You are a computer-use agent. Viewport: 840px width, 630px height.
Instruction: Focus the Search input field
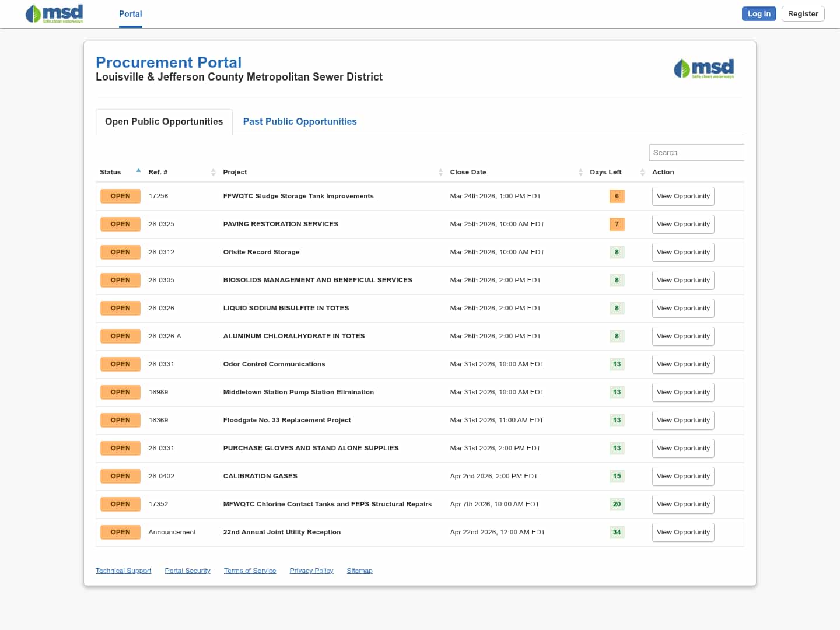pyautogui.click(x=696, y=152)
